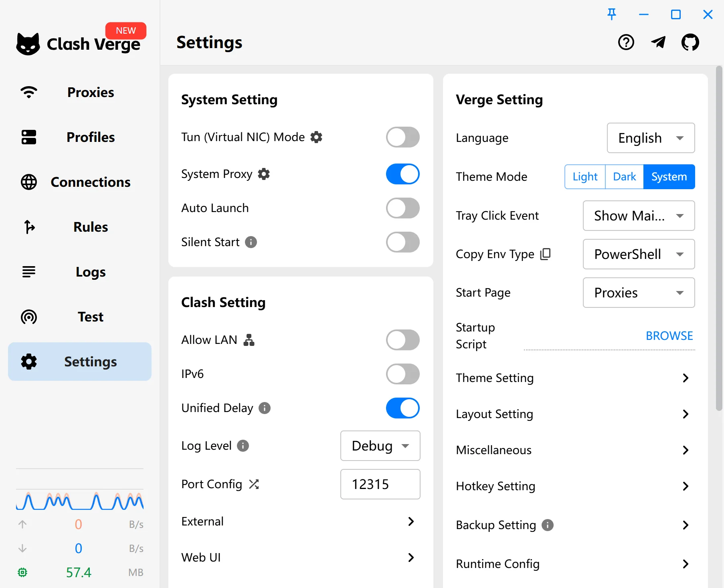Click the memory chip usage icon
This screenshot has height=588, width=724.
click(x=22, y=572)
